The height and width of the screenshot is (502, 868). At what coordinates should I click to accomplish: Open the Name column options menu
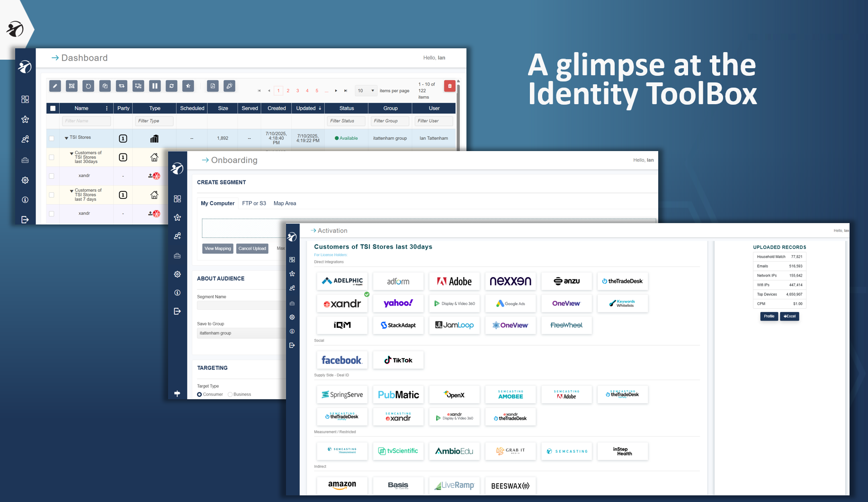click(107, 108)
